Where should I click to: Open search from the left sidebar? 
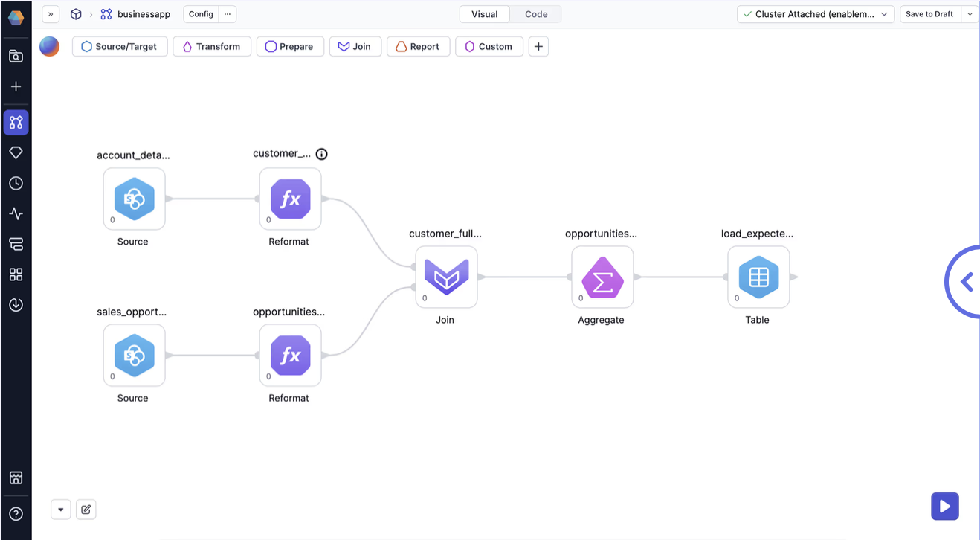(x=16, y=56)
